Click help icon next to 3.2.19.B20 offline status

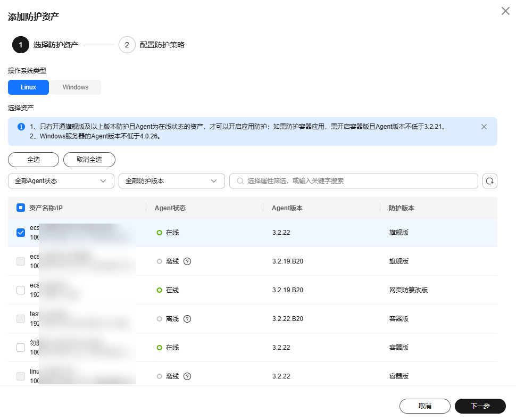[x=187, y=261]
